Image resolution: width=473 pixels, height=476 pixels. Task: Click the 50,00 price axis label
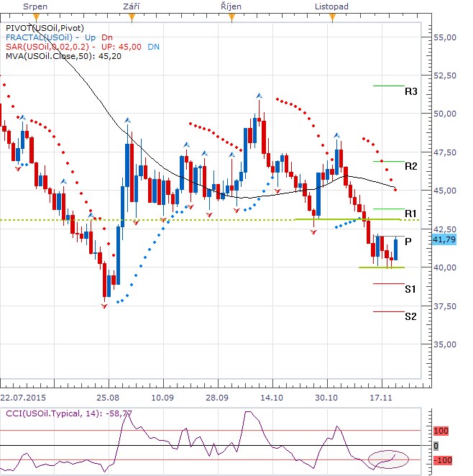pos(445,114)
